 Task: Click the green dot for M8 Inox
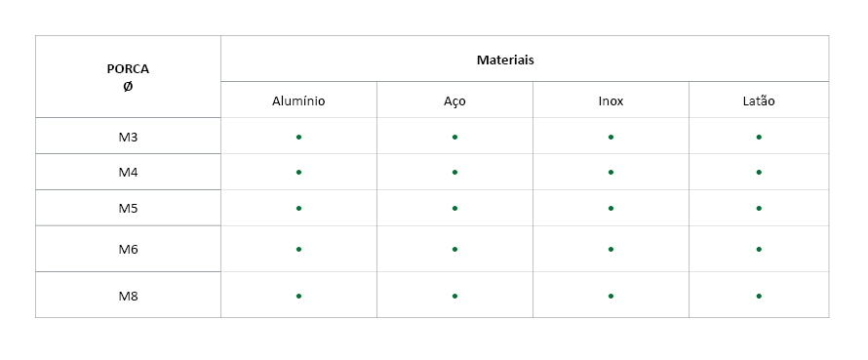click(x=612, y=297)
